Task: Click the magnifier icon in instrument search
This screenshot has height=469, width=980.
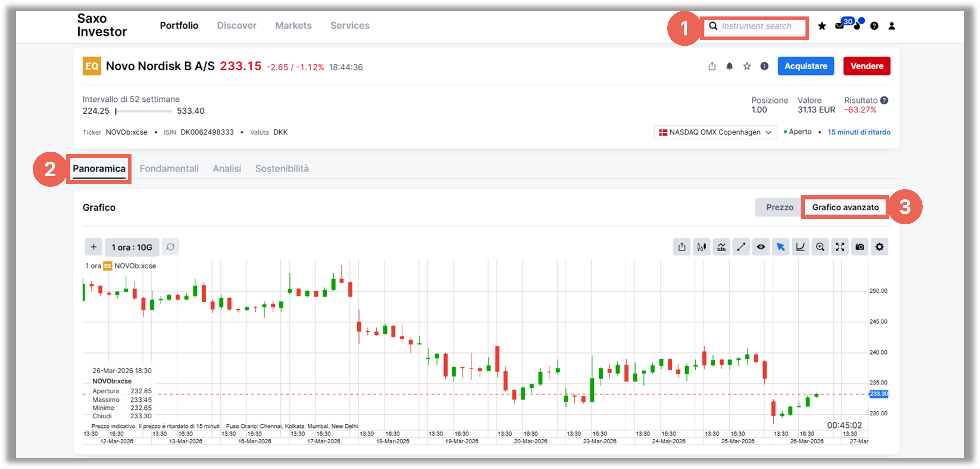Action: point(713,26)
